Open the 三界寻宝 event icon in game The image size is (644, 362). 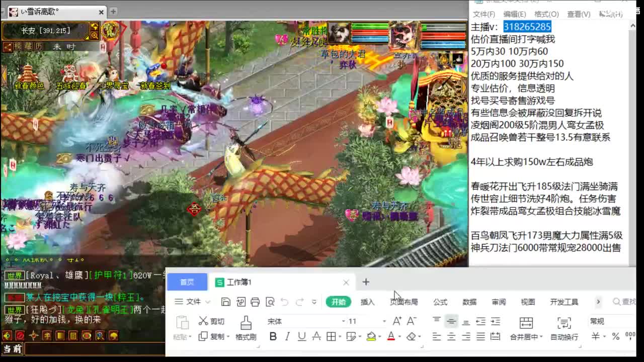click(113, 78)
